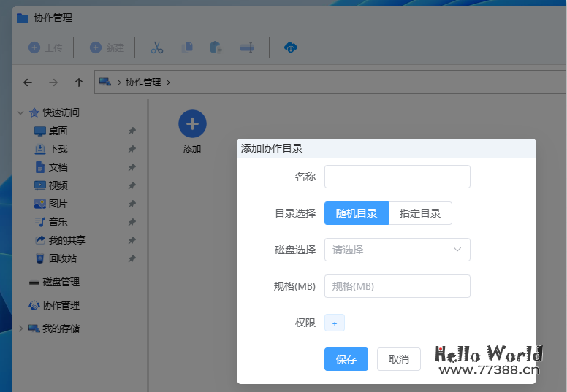Screen dimensions: 567x392
Task: Open the 磁盘选择 请选择 dropdown
Action: coord(397,250)
